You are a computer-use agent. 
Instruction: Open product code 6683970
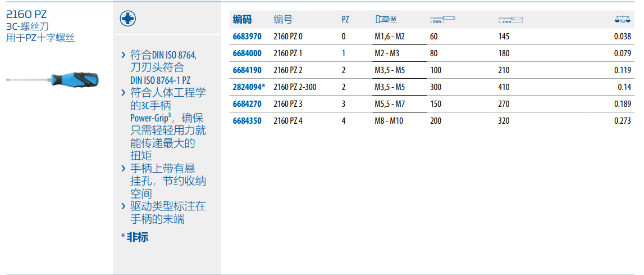tap(247, 37)
